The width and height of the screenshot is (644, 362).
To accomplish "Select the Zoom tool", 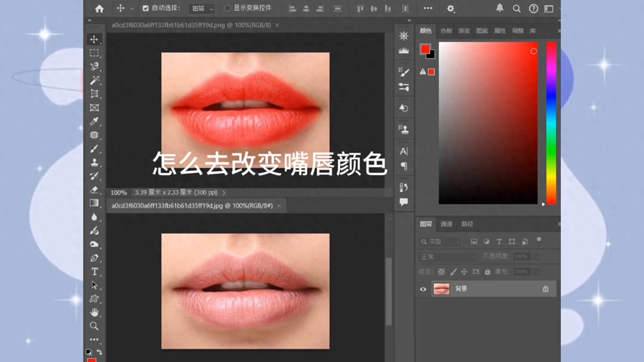I will click(x=94, y=326).
